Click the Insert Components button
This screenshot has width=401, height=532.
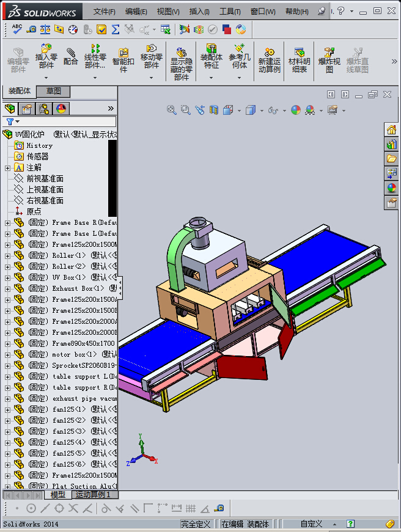pos(46,56)
